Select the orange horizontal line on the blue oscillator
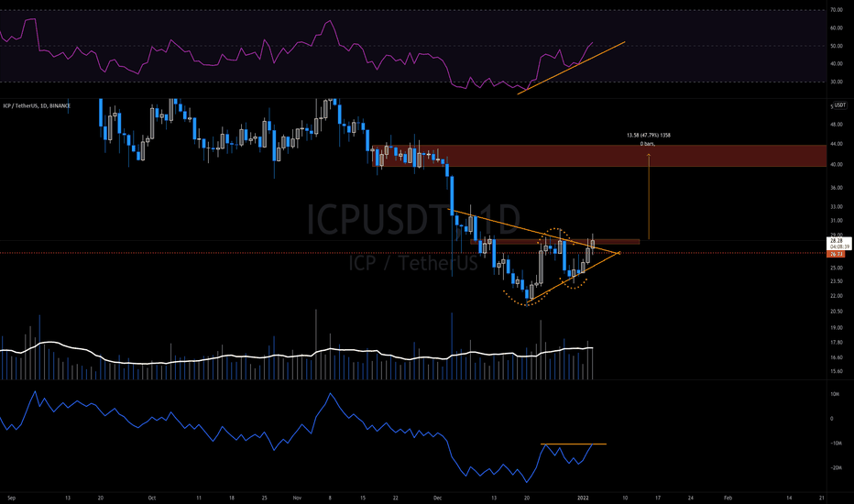 coord(573,444)
